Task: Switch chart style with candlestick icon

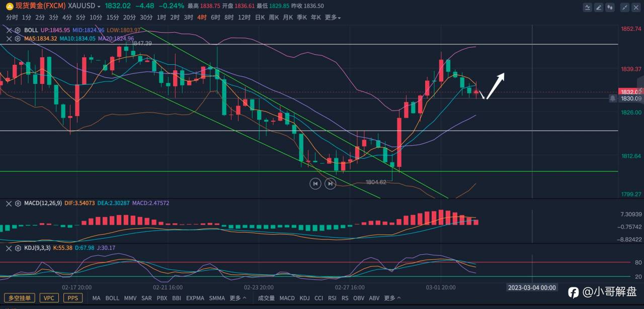Action: click(611, 7)
